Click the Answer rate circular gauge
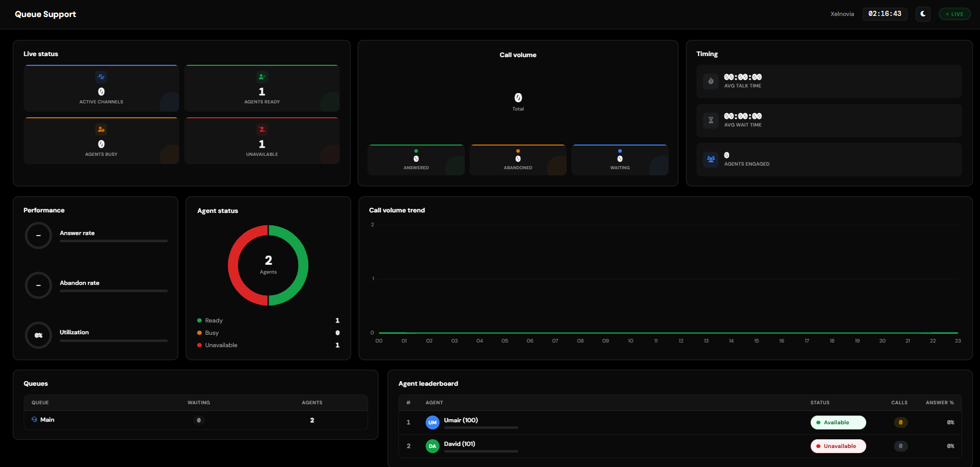The image size is (980, 467). tap(39, 236)
